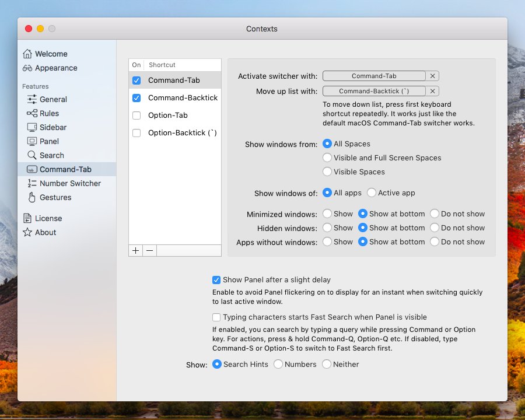This screenshot has width=525, height=420.
Task: Select Numbers for Show option
Action: [x=278, y=364]
